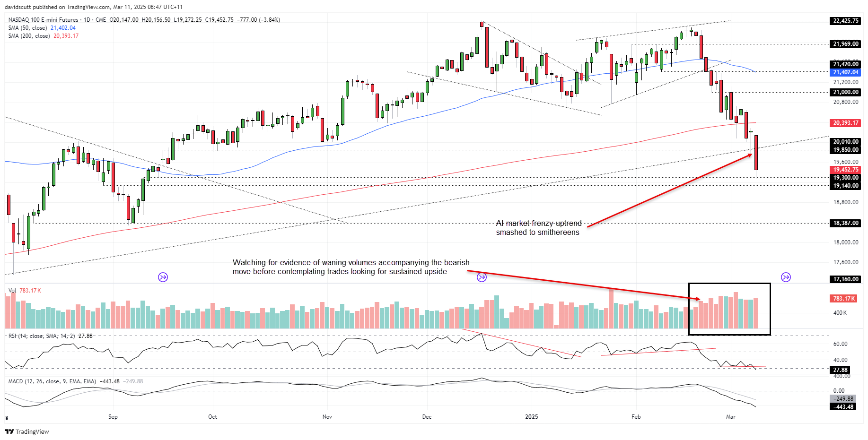Image resolution: width=868 pixels, height=440 pixels.
Task: Click the 21,420.00 price label
Action: pos(846,64)
